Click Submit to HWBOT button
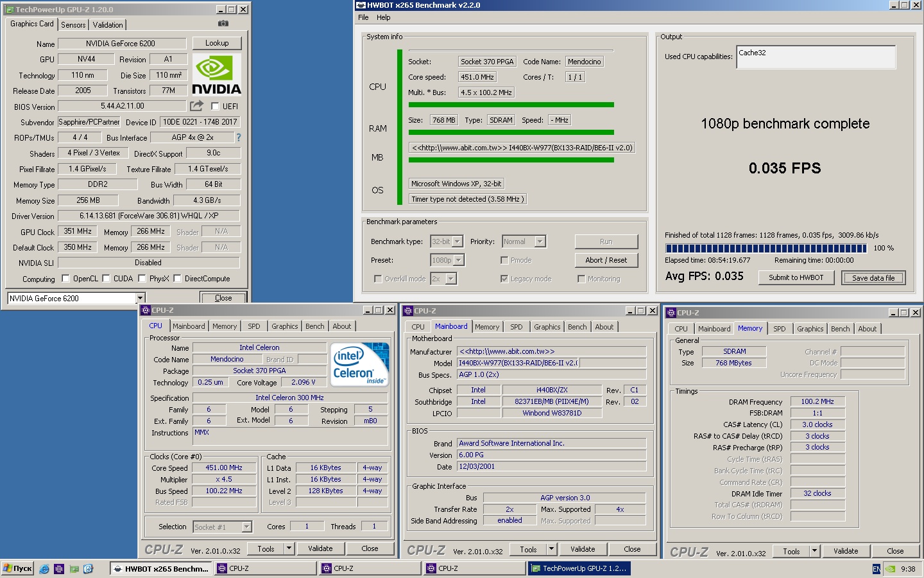Viewport: 924px width, 578px height. pyautogui.click(x=796, y=277)
